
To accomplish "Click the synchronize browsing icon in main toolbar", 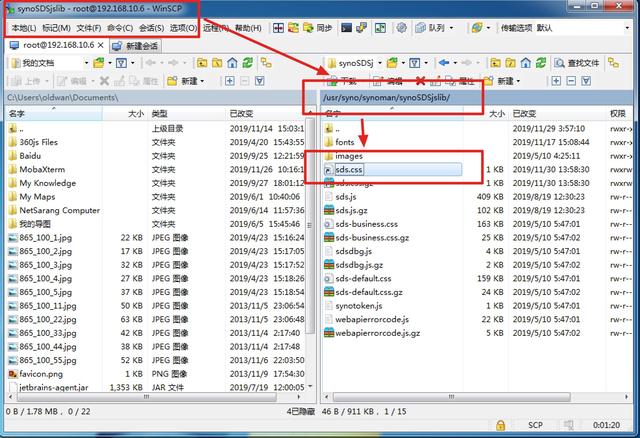I will tap(293, 28).
